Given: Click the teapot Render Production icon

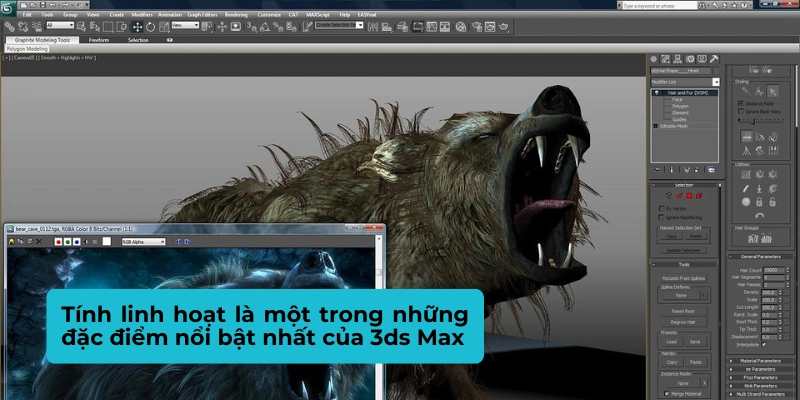Looking at the screenshot, I should [x=504, y=27].
